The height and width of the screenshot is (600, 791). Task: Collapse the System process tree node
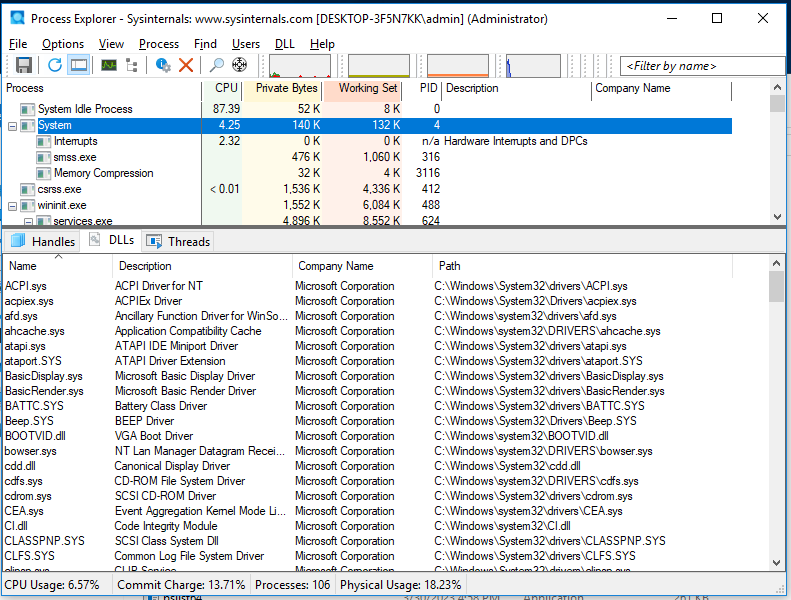pos(13,126)
